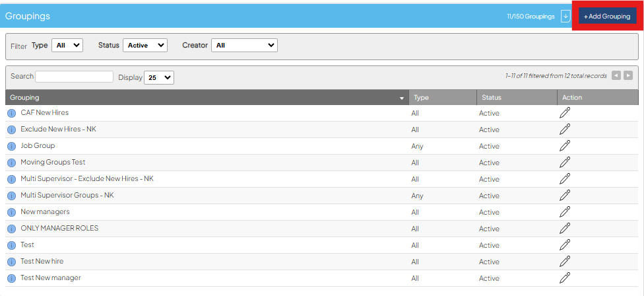644x296 pixels.
Task: Edit the Moving Groups Test grouping
Action: 565,163
